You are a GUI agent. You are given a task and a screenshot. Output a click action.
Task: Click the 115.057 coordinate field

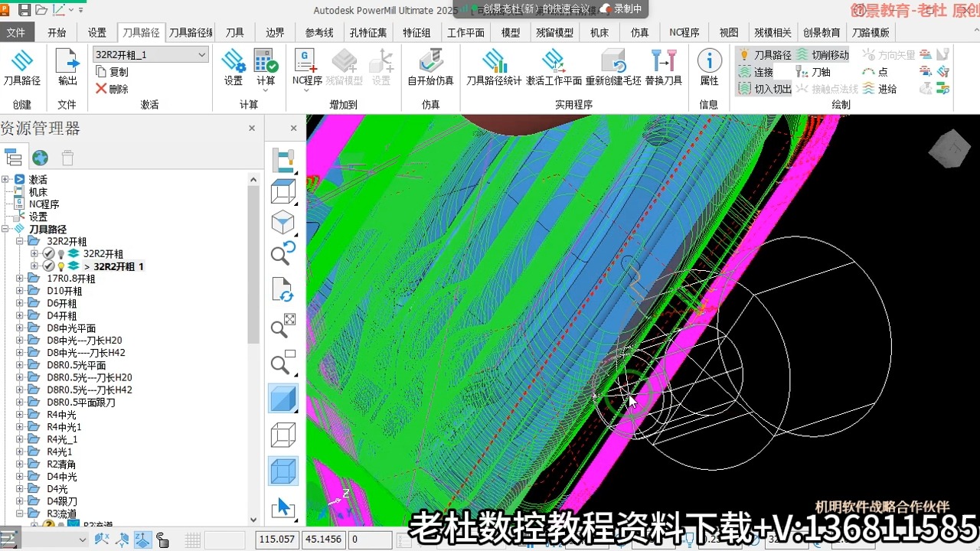pyautogui.click(x=277, y=540)
